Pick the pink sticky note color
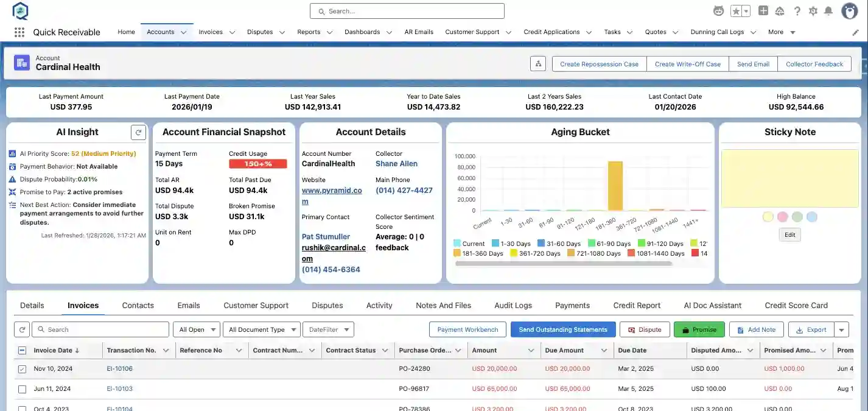Viewport: 868px width, 411px height. [783, 217]
